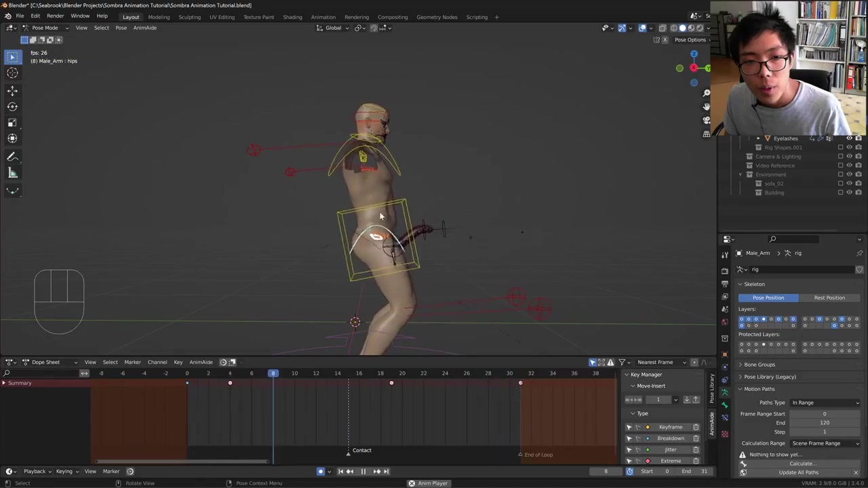Select the Move tool in viewport toolbar

pos(12,91)
